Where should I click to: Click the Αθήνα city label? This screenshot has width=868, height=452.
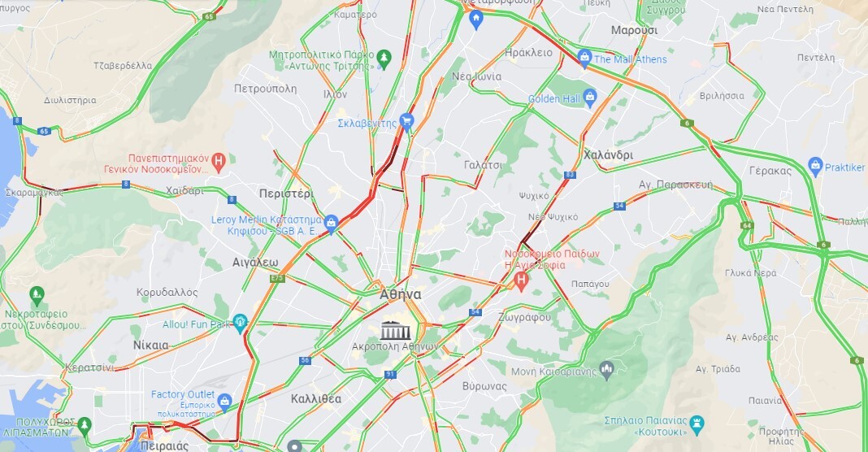[400, 294]
